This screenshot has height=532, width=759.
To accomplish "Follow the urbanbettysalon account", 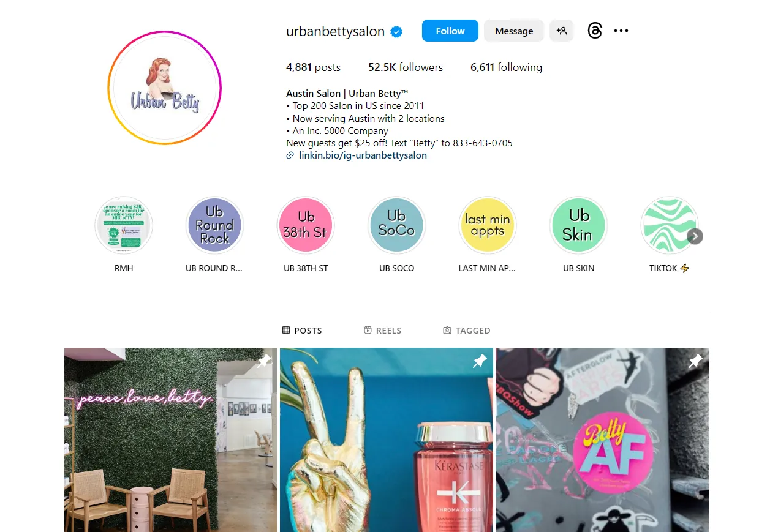I will coord(450,31).
